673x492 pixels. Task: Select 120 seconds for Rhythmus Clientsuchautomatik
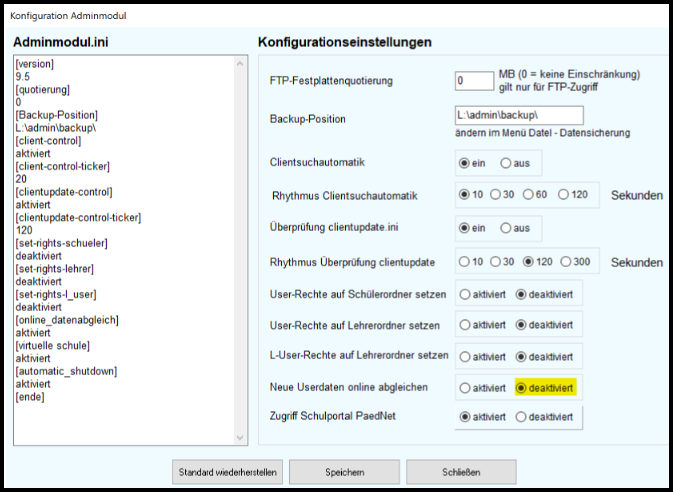[565, 194]
